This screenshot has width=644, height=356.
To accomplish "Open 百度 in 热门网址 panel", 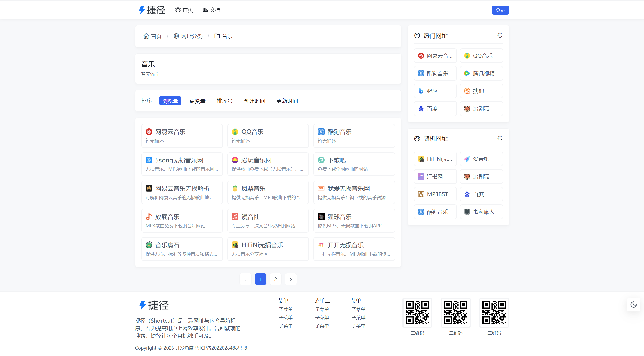I will point(435,109).
